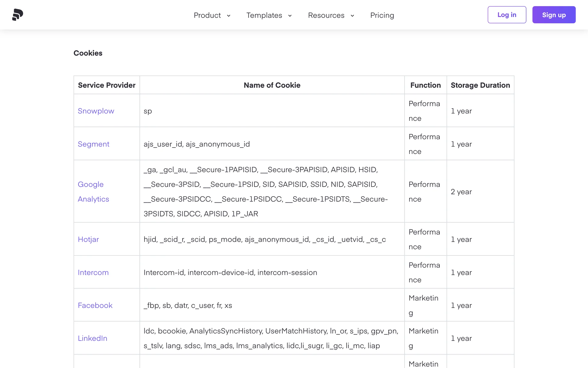Image resolution: width=588 pixels, height=368 pixels.
Task: Expand the Product dropdown chevron
Action: 228,16
